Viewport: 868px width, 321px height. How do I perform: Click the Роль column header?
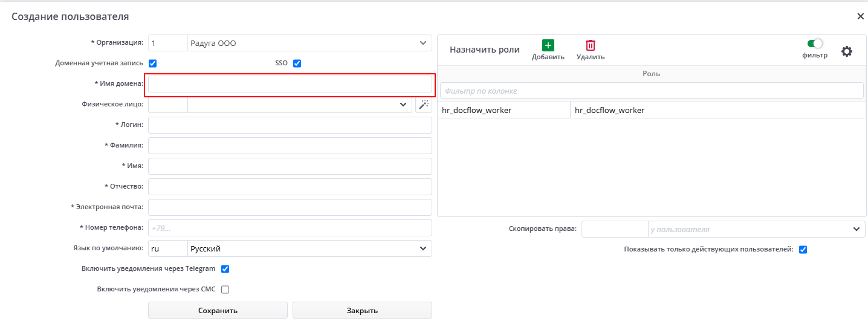[652, 73]
